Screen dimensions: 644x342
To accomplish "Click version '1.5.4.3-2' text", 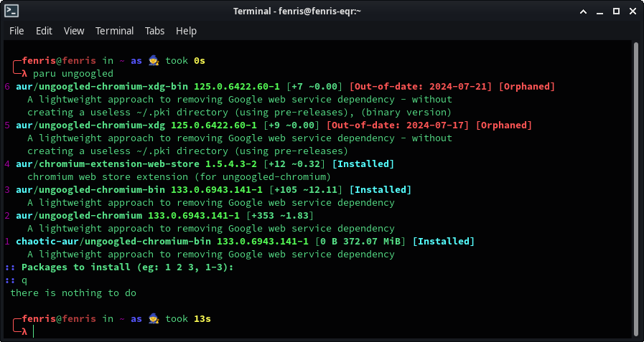I will (x=231, y=164).
